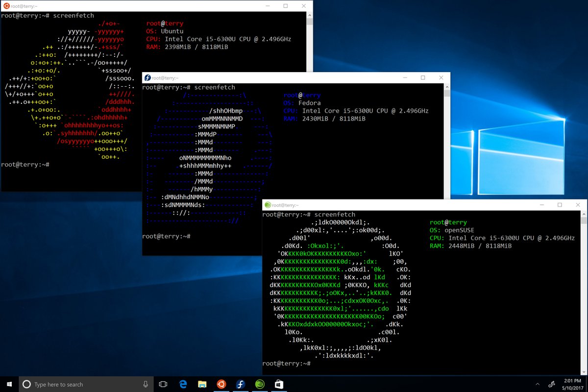Viewport: 588px width, 392px height.
Task: Click the 'OS: openSUSE' line
Action: coord(452,230)
